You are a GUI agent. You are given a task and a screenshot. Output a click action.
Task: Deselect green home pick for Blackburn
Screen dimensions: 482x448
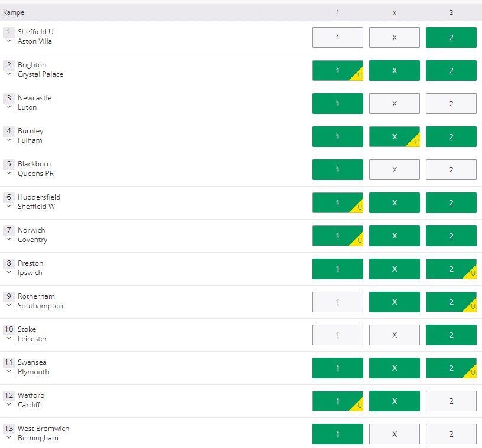point(337,169)
